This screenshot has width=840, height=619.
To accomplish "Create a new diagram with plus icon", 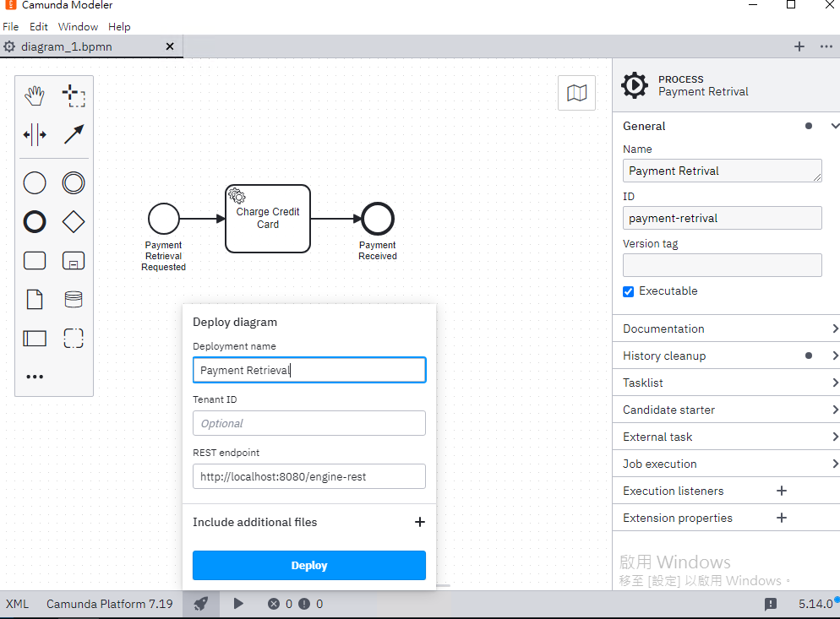I will click(x=799, y=46).
